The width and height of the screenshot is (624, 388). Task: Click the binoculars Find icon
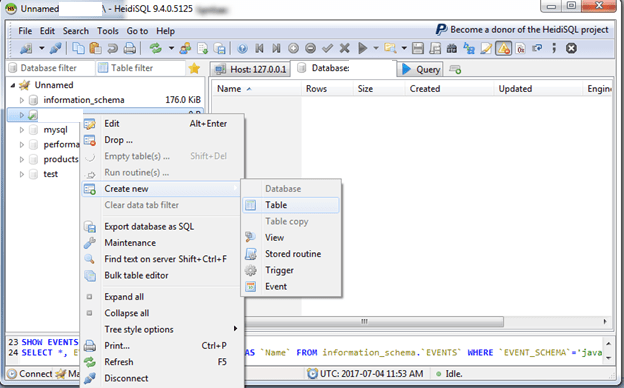click(x=452, y=49)
